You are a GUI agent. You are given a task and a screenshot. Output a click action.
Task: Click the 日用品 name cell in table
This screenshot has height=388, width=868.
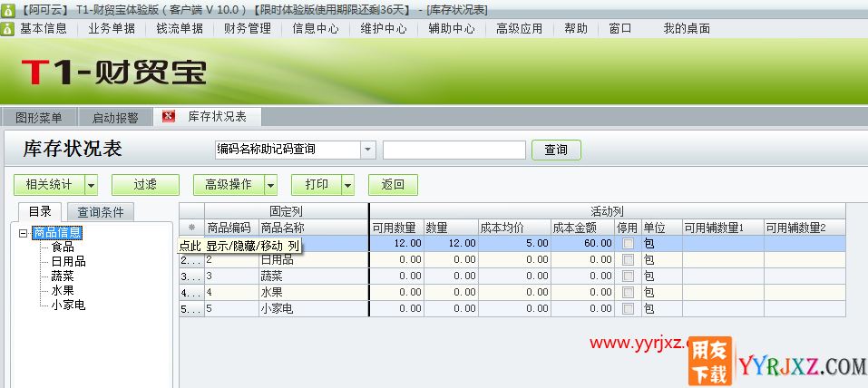313,259
